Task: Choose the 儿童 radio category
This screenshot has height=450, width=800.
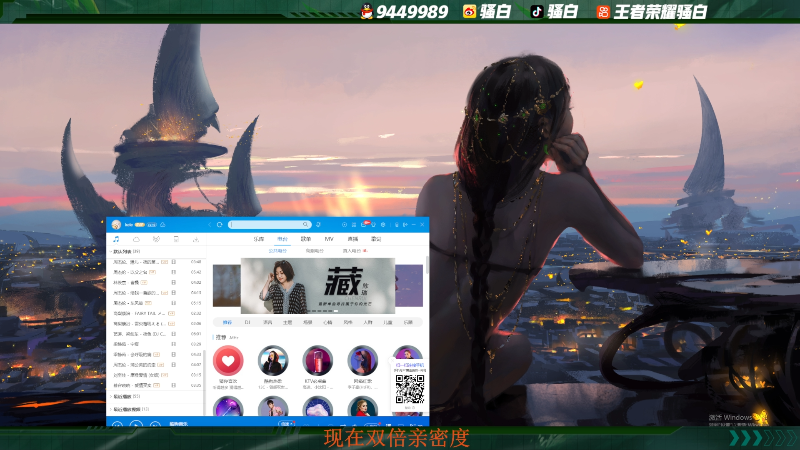Action: pyautogui.click(x=388, y=322)
